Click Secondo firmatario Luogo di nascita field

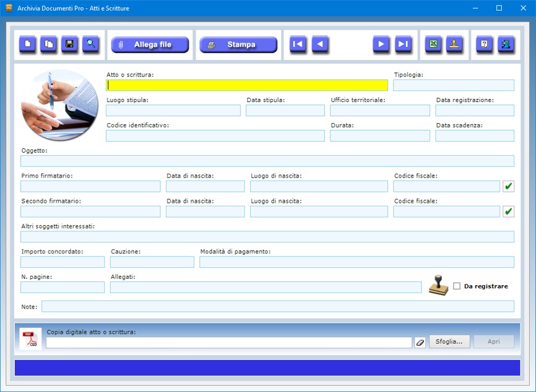(x=319, y=211)
